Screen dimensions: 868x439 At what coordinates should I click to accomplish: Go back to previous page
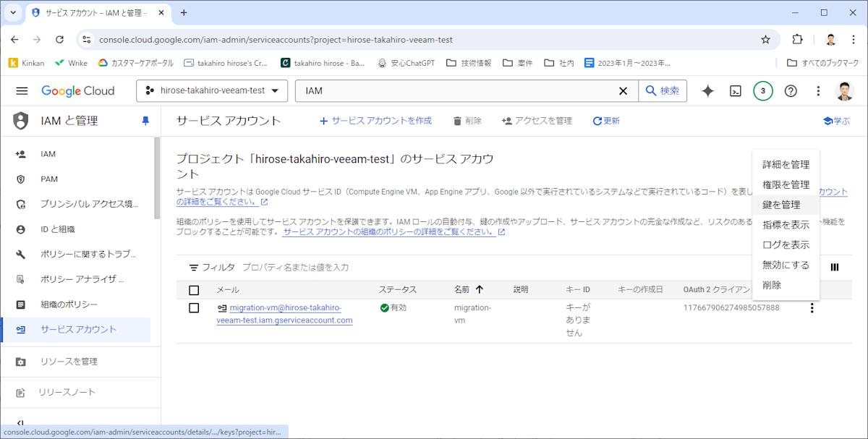14,40
